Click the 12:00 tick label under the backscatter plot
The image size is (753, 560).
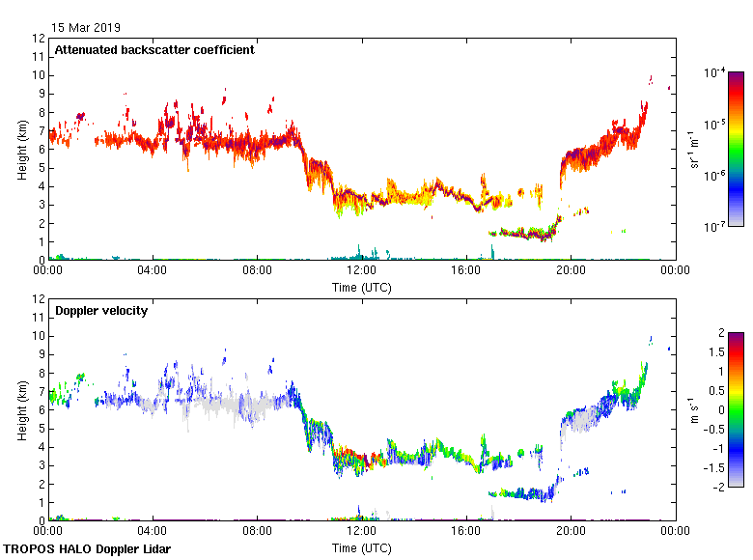click(x=361, y=271)
